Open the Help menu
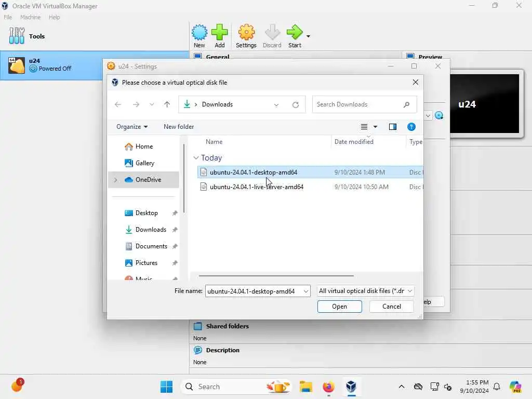Screen dimensions: 532x399 click(54, 17)
